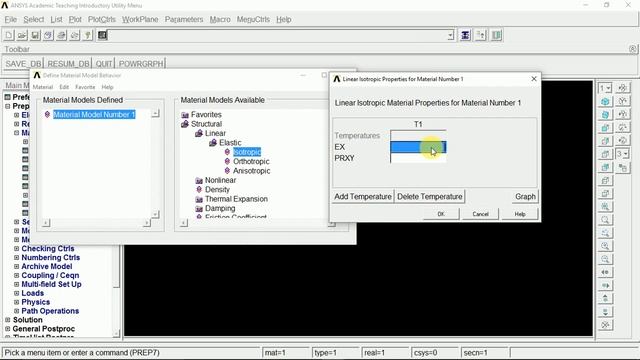Screen dimensions: 640x360
Task: Open the MenuCtrls menu
Action: tap(253, 19)
